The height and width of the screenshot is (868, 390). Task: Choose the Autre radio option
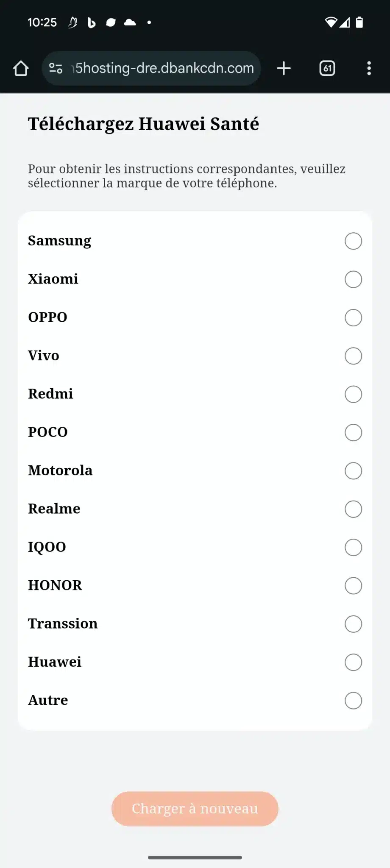coord(353,701)
